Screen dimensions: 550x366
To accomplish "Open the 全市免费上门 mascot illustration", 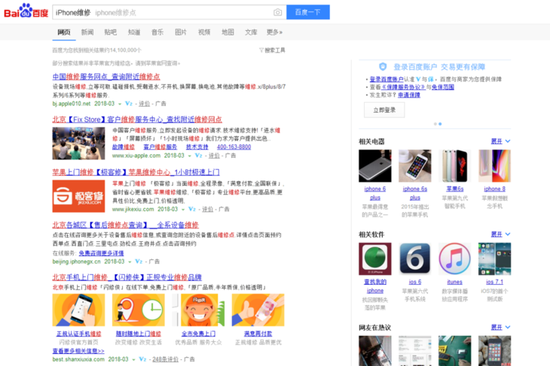I will [198, 310].
